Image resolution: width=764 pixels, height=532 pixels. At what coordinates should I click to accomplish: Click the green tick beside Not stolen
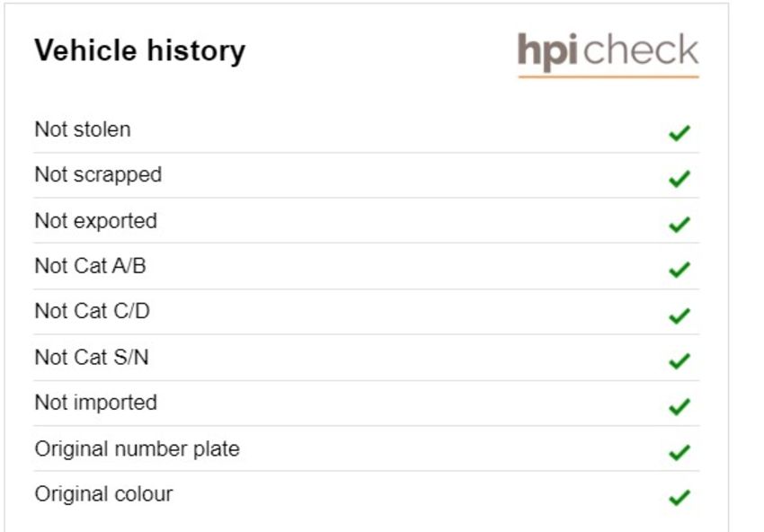point(680,133)
